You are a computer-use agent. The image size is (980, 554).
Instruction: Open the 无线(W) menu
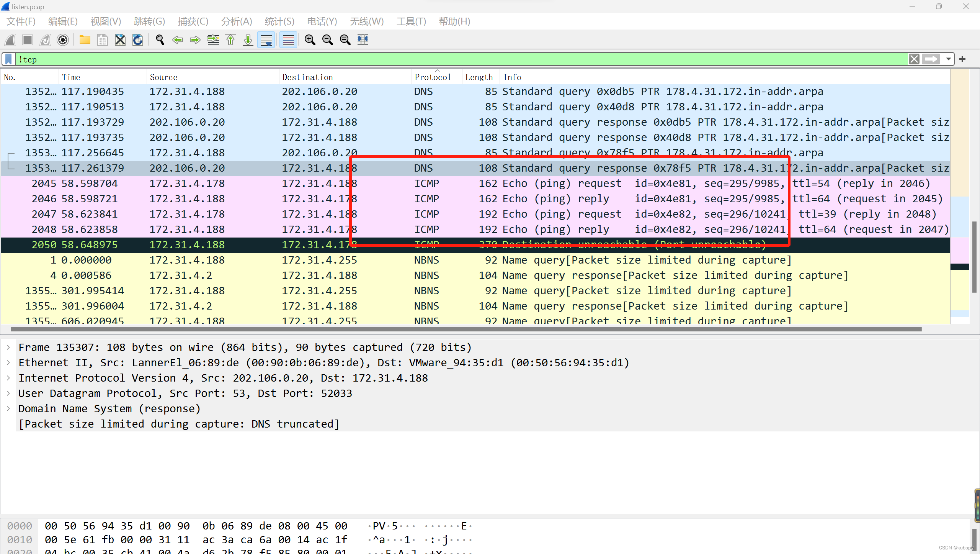[367, 21]
